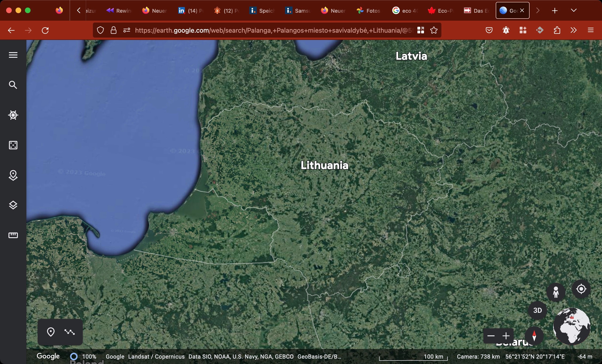Switch to the 'eco 4' Google tab
The width and height of the screenshot is (602, 364).
click(405, 11)
